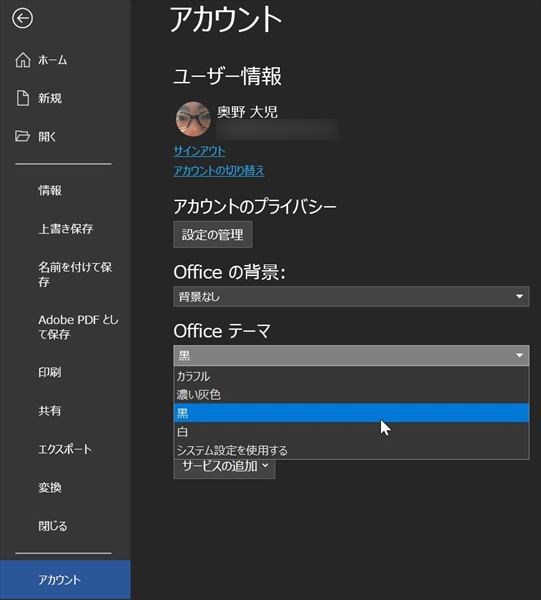This screenshot has width=541, height=600.
Task: Click 設定の管理 button
Action: tap(213, 234)
